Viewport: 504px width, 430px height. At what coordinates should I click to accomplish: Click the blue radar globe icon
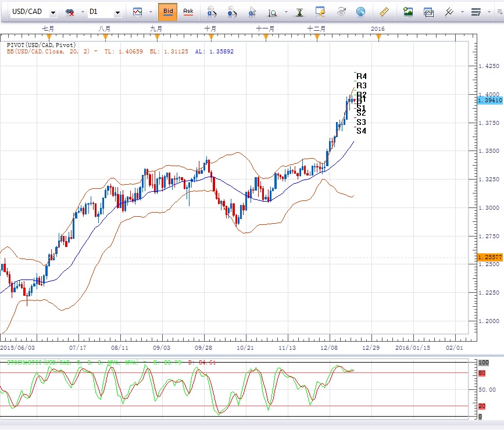click(360, 12)
